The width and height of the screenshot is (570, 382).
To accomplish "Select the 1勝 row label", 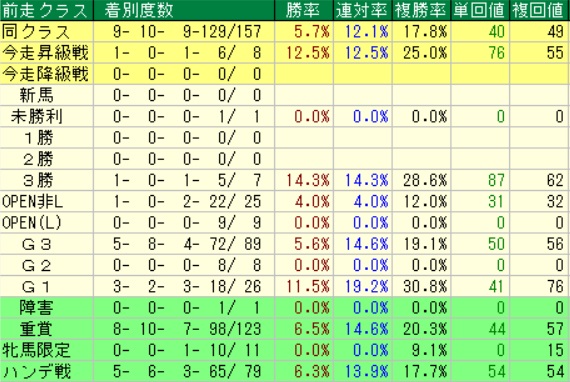I will (x=46, y=138).
